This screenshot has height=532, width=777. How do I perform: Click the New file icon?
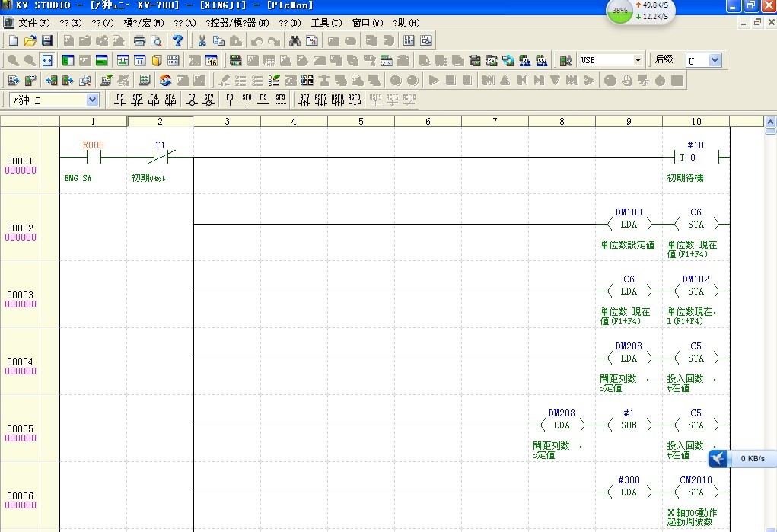(13, 40)
